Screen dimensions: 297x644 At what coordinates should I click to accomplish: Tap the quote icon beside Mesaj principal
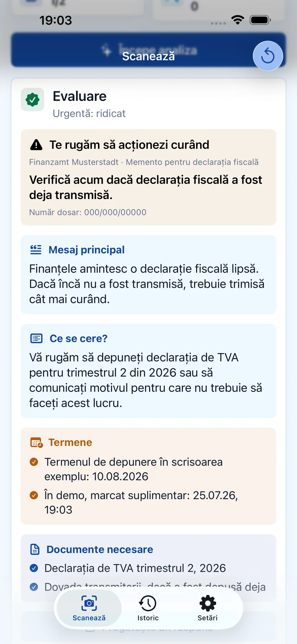(36, 249)
